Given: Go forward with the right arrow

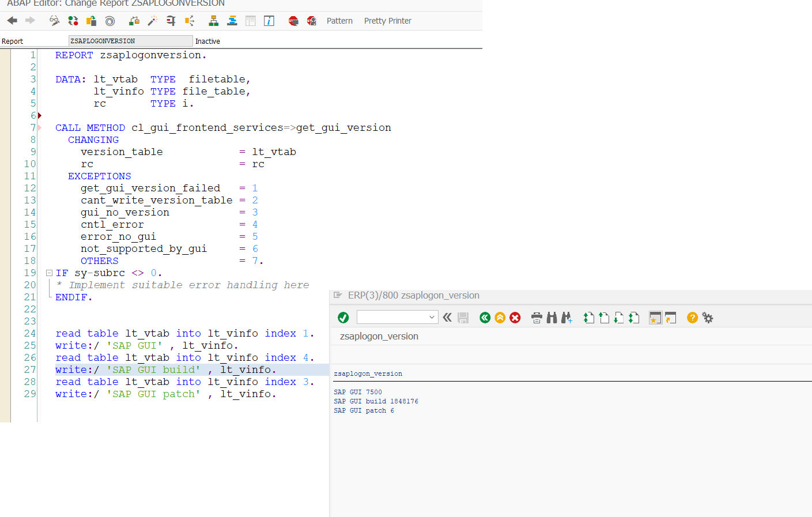Looking at the screenshot, I should pyautogui.click(x=30, y=21).
